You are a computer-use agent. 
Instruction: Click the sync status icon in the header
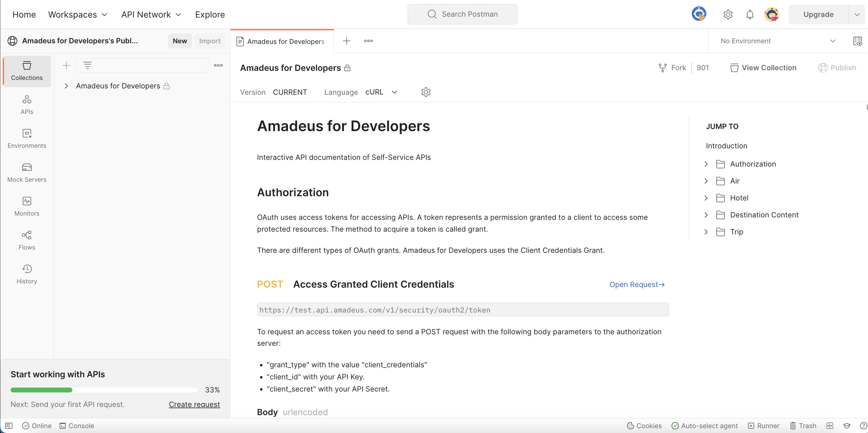click(699, 14)
